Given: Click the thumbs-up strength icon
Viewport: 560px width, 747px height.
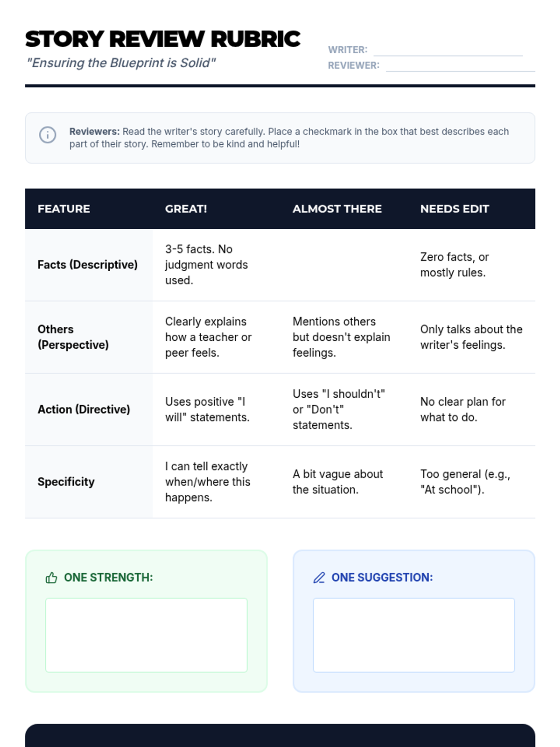Looking at the screenshot, I should pyautogui.click(x=51, y=578).
